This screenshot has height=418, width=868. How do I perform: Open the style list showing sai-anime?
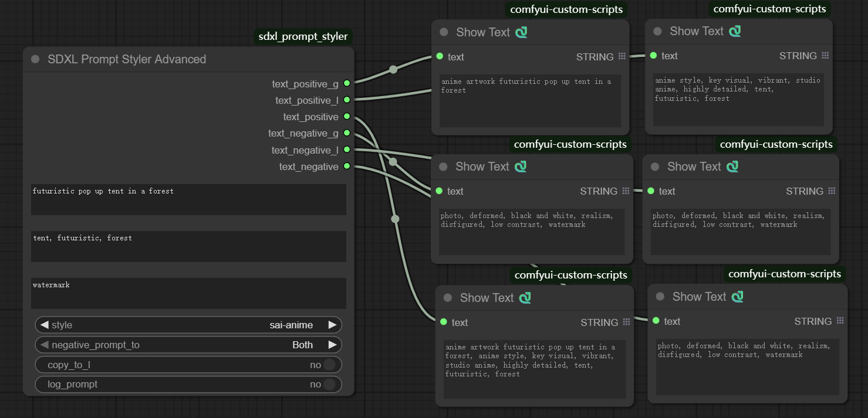point(291,325)
